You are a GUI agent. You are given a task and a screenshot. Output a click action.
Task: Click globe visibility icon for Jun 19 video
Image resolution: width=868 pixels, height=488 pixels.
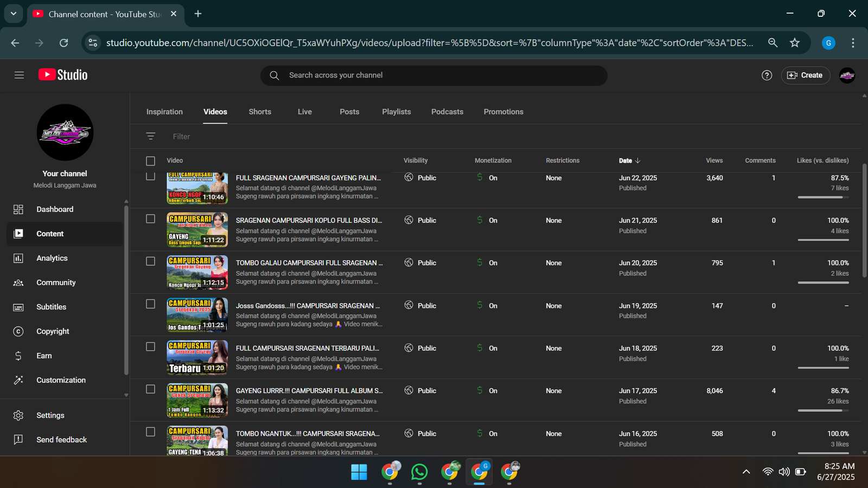[x=409, y=305]
